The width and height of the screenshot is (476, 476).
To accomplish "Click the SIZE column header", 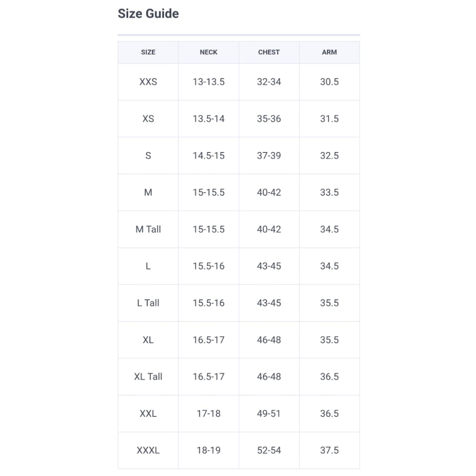I will [x=148, y=52].
